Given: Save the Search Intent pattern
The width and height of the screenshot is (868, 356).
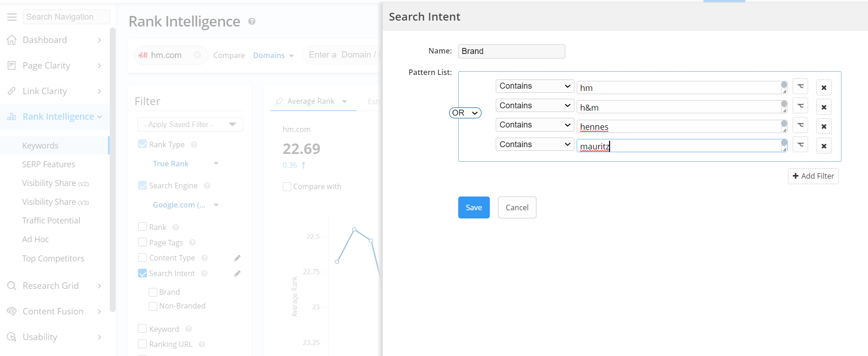Looking at the screenshot, I should pos(473,207).
